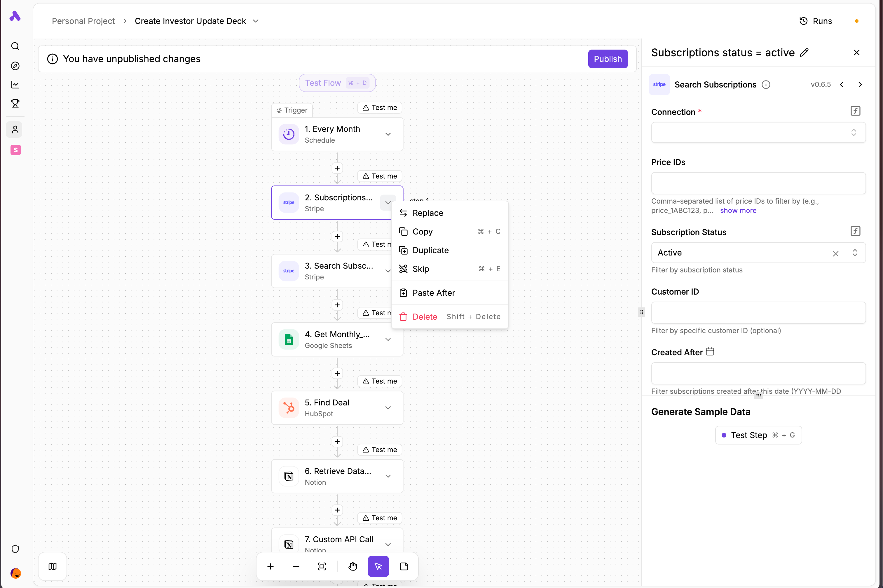The height and width of the screenshot is (588, 883).
Task: Select Delete in the context menu
Action: [x=424, y=316]
